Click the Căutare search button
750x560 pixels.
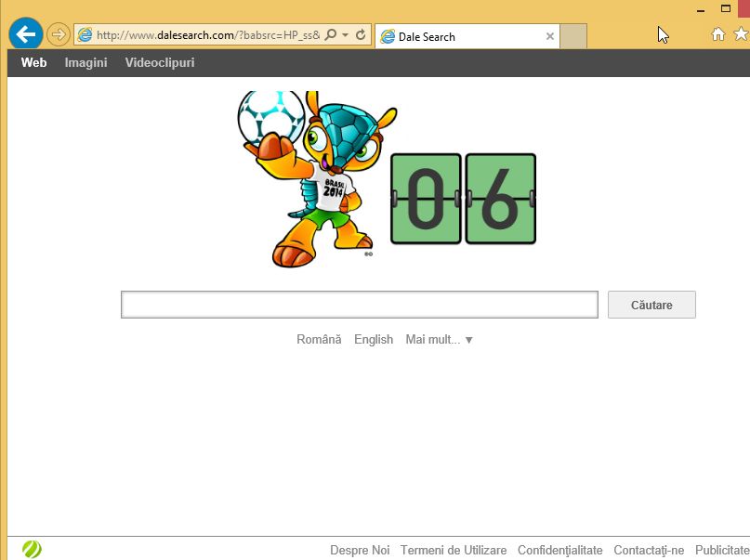651,305
